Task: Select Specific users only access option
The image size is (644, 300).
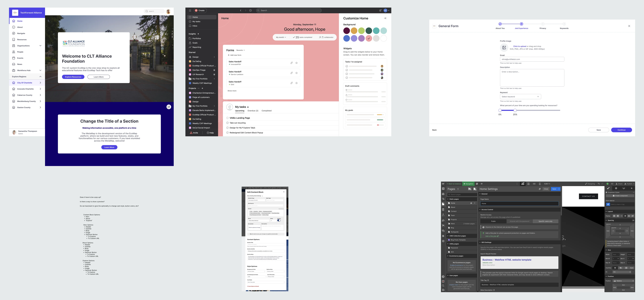Action: click(545, 221)
